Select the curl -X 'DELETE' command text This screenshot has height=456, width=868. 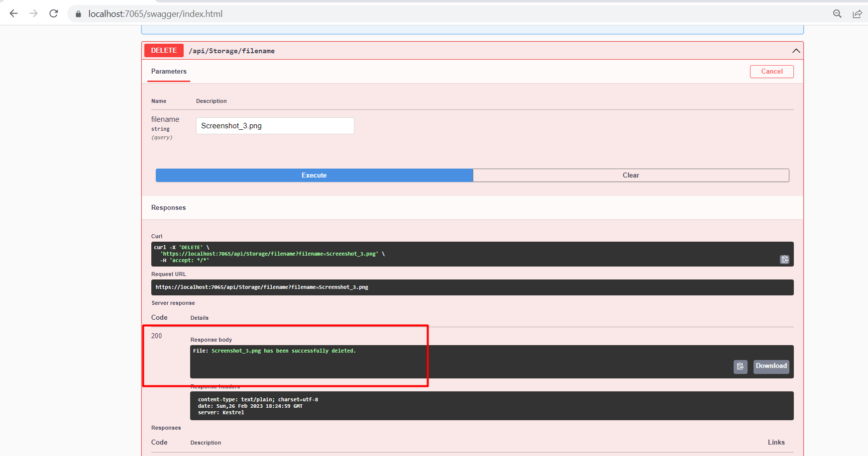pos(181,247)
